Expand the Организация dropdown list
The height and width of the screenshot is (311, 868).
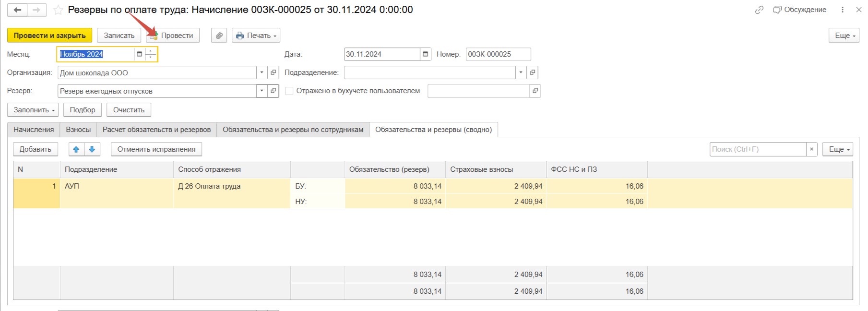(x=262, y=72)
